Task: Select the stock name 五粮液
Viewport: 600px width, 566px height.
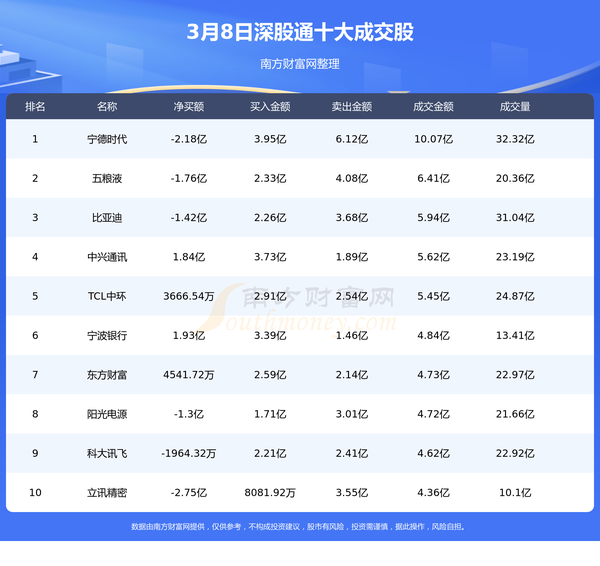Action: pos(107,178)
